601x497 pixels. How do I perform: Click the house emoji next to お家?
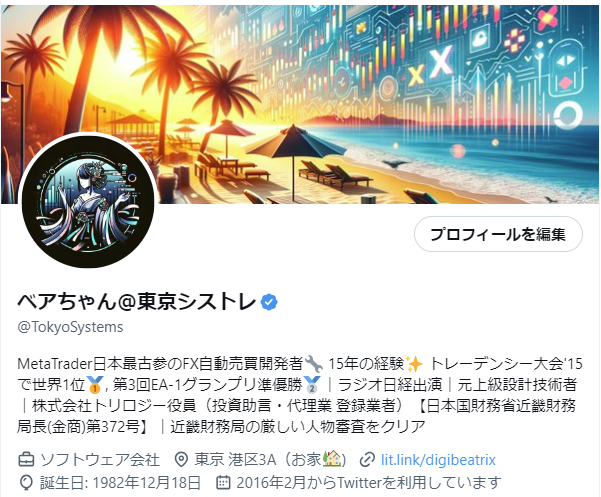(332, 459)
